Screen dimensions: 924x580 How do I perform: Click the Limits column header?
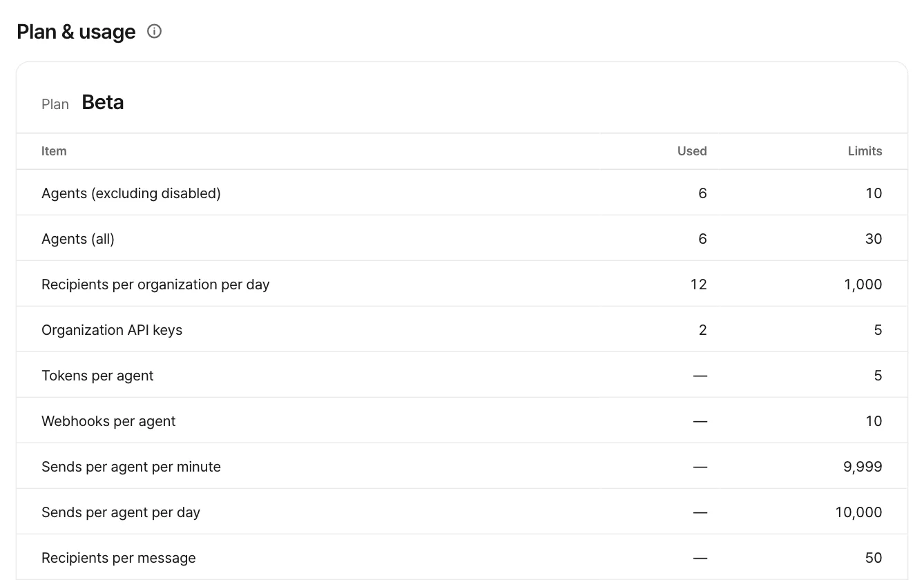pyautogui.click(x=865, y=151)
